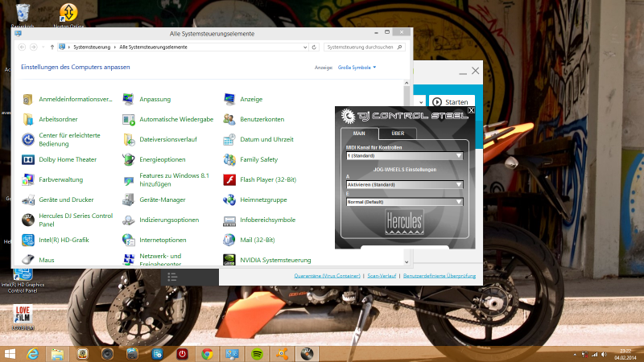Expand arrow after Systemsteuerung breadcrumb

(x=115, y=47)
